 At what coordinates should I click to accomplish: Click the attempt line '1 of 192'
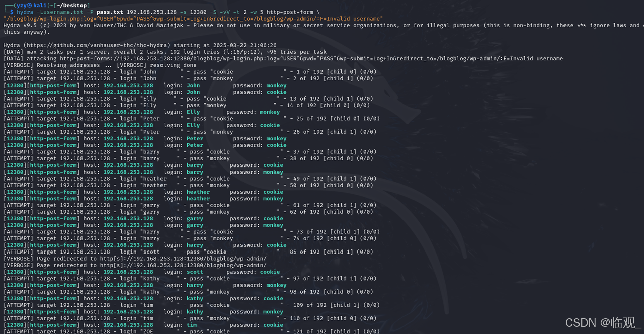point(190,72)
